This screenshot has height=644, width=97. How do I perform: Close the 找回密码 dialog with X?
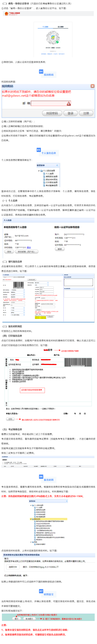(x=93, y=86)
